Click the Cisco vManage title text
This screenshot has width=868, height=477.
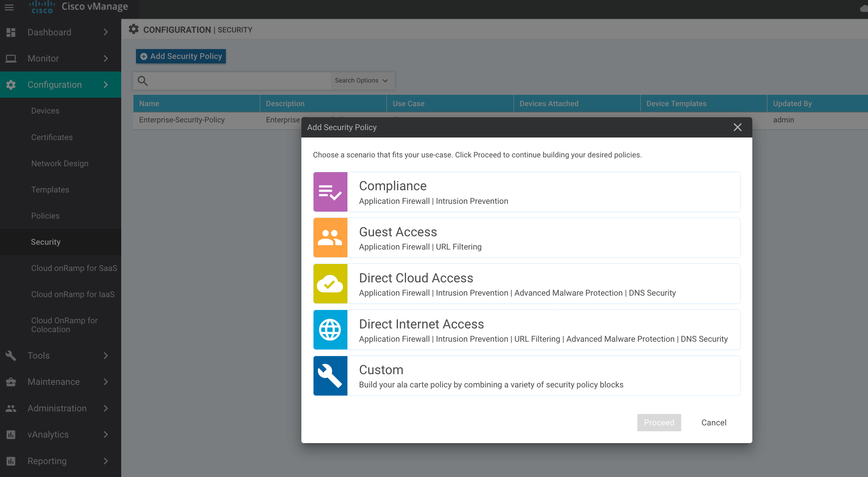95,7
